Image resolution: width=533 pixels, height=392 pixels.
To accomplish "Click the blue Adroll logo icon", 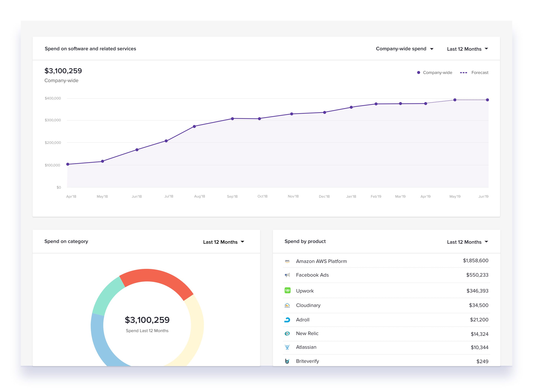I will click(287, 320).
